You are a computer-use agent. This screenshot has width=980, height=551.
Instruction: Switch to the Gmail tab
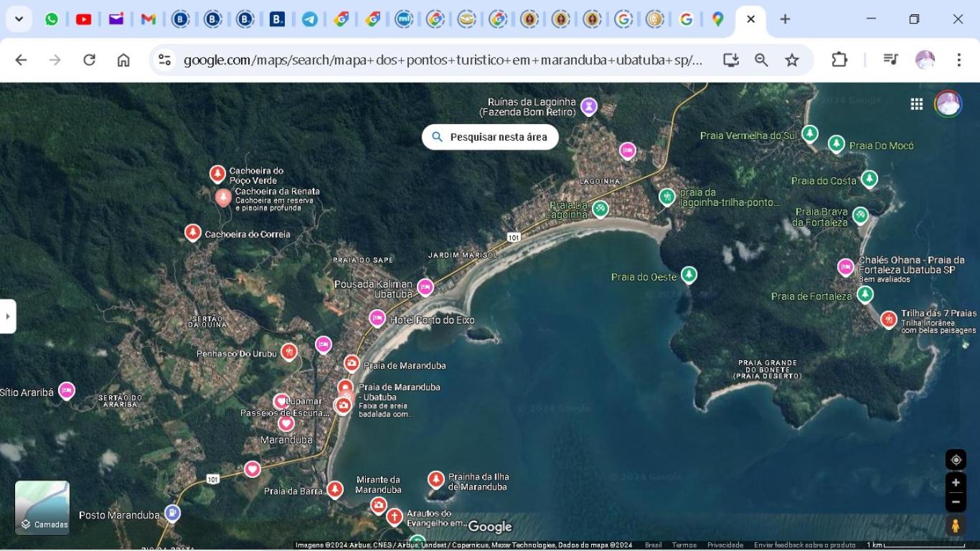click(x=149, y=19)
